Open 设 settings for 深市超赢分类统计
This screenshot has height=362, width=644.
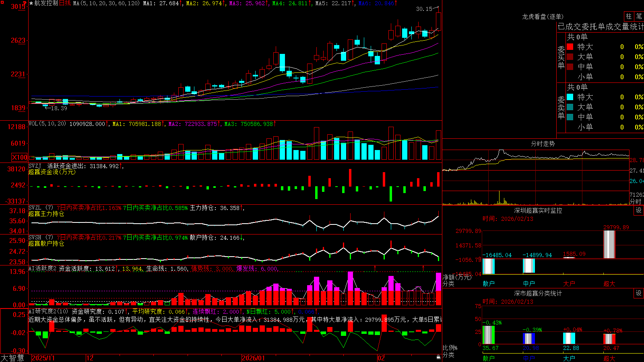point(639,293)
